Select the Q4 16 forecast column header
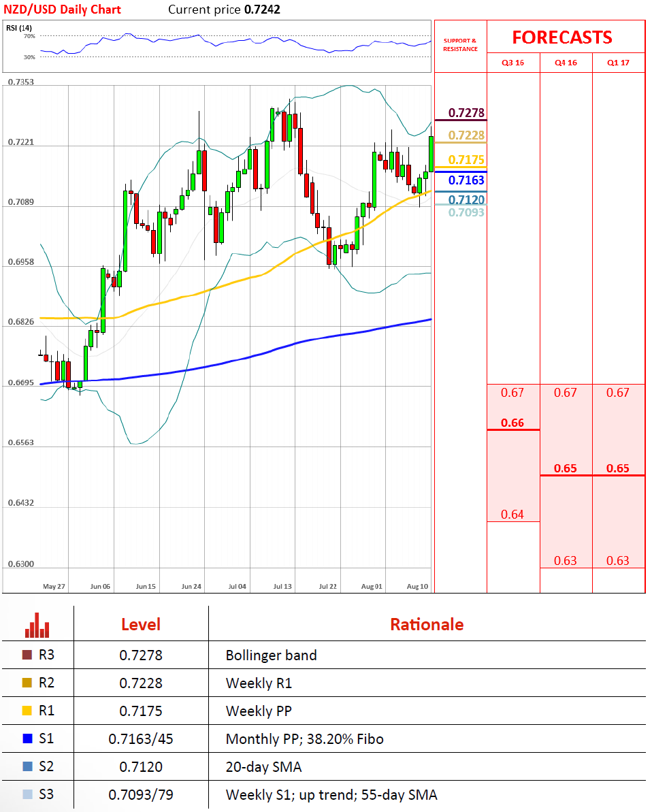 (x=566, y=63)
